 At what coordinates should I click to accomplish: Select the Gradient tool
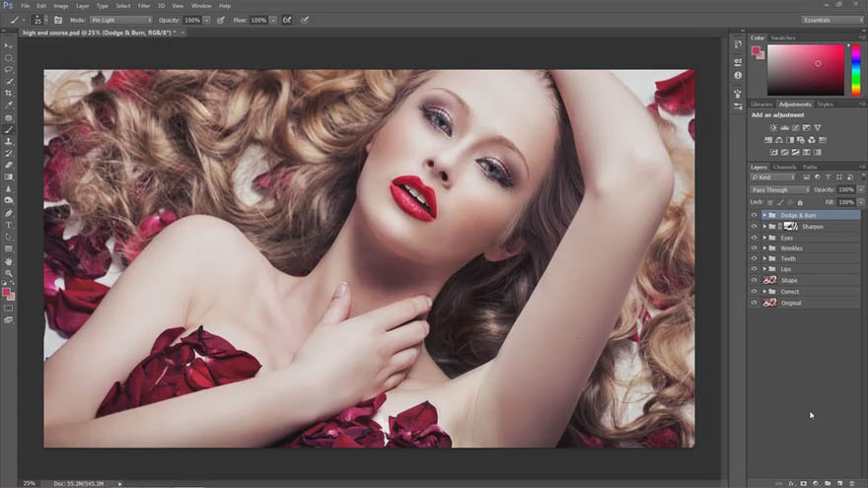(x=8, y=177)
